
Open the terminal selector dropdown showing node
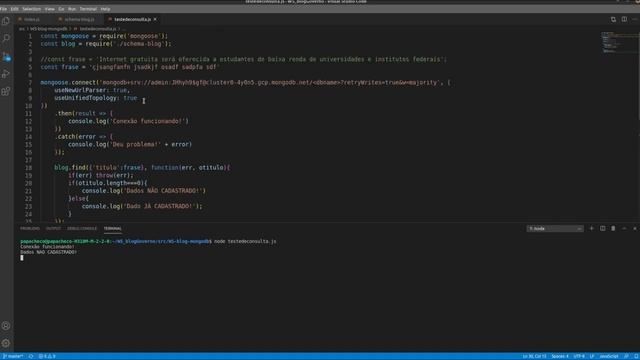pyautogui.click(x=555, y=229)
